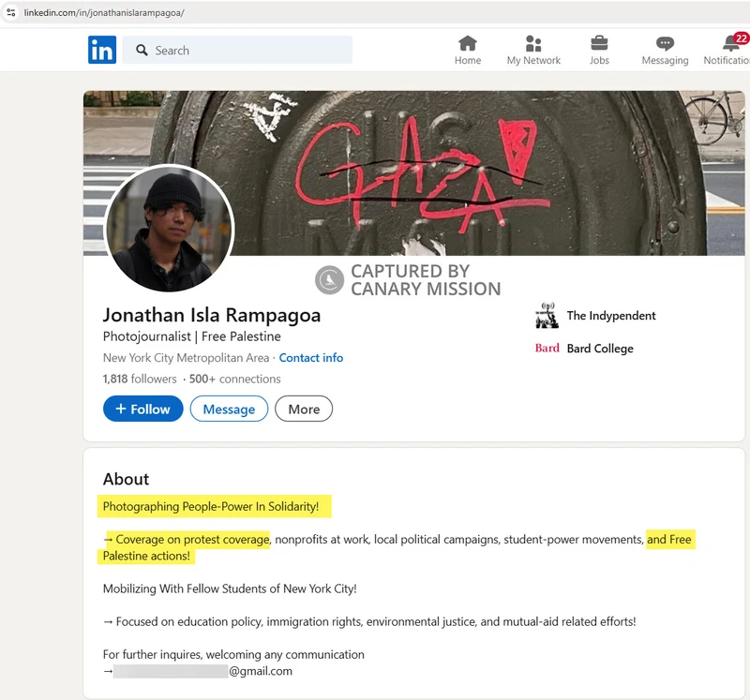The height and width of the screenshot is (700, 750).
Task: Click the Follow button
Action: 143,409
